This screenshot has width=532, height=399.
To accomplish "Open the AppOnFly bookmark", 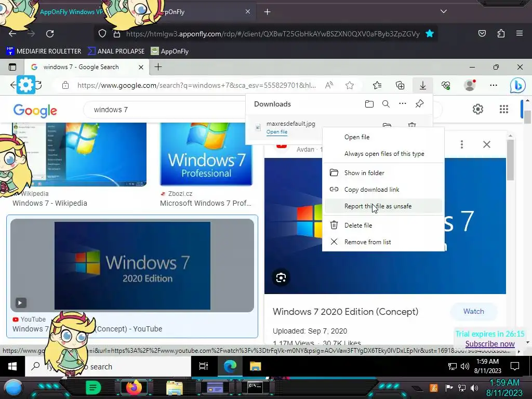I will pyautogui.click(x=170, y=51).
